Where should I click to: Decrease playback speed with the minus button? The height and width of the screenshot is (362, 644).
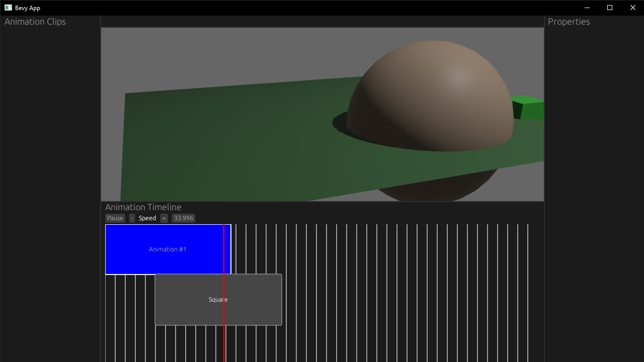[x=132, y=218]
